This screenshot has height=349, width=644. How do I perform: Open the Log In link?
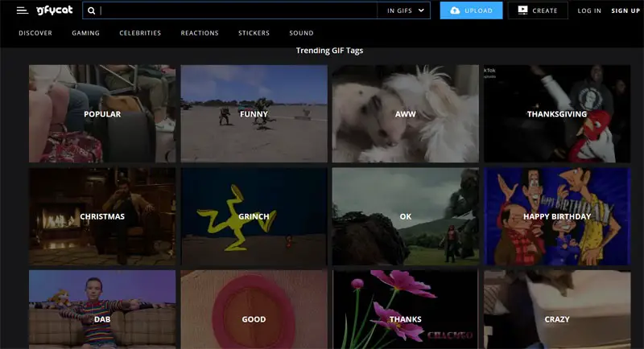[589, 10]
